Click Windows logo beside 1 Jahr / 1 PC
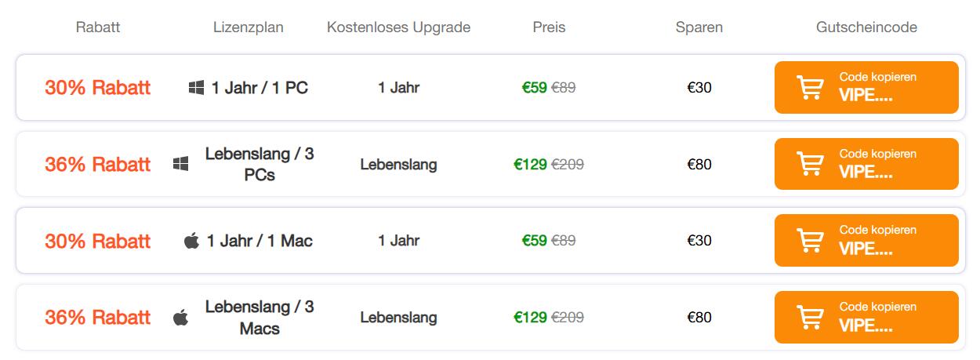Image resolution: width=980 pixels, height=360 pixels. (x=196, y=88)
